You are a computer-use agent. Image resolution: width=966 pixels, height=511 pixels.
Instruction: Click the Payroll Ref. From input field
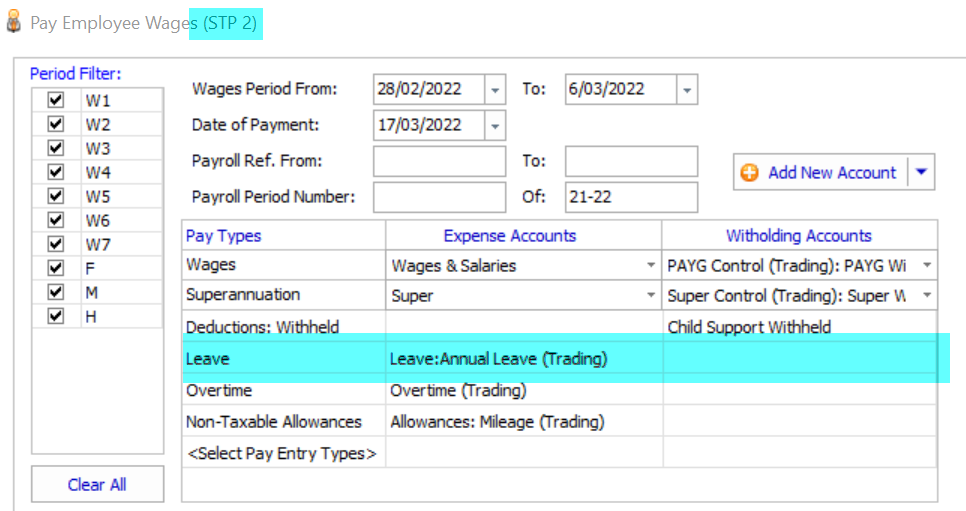click(x=439, y=161)
